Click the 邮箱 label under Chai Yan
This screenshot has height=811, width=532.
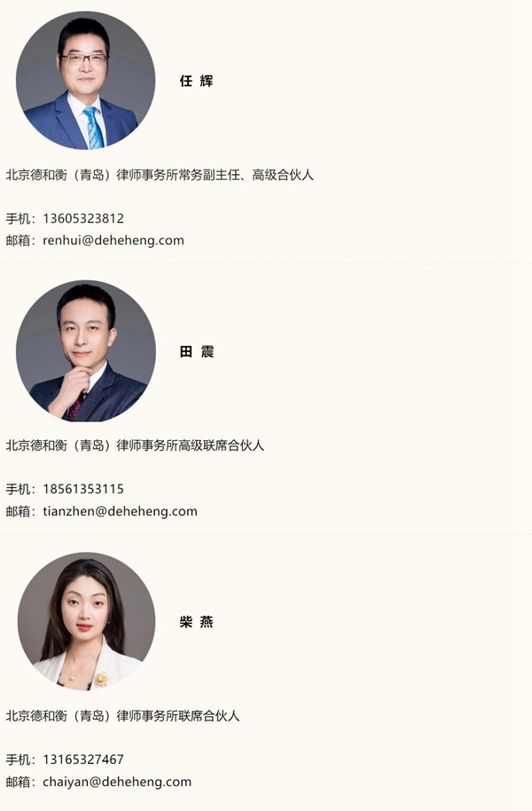[x=18, y=782]
